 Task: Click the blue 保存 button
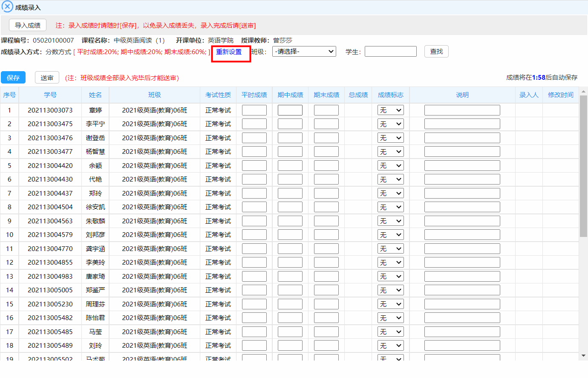[x=13, y=78]
